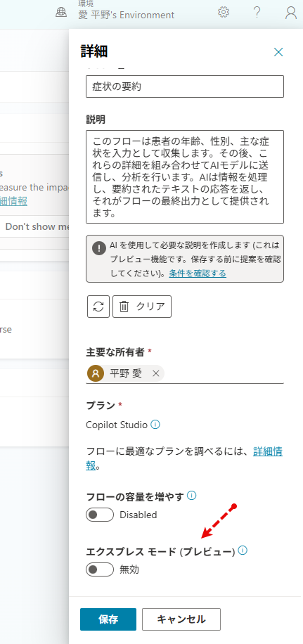Open the 条件を確認する link
The height and width of the screenshot is (644, 303).
pos(198,273)
